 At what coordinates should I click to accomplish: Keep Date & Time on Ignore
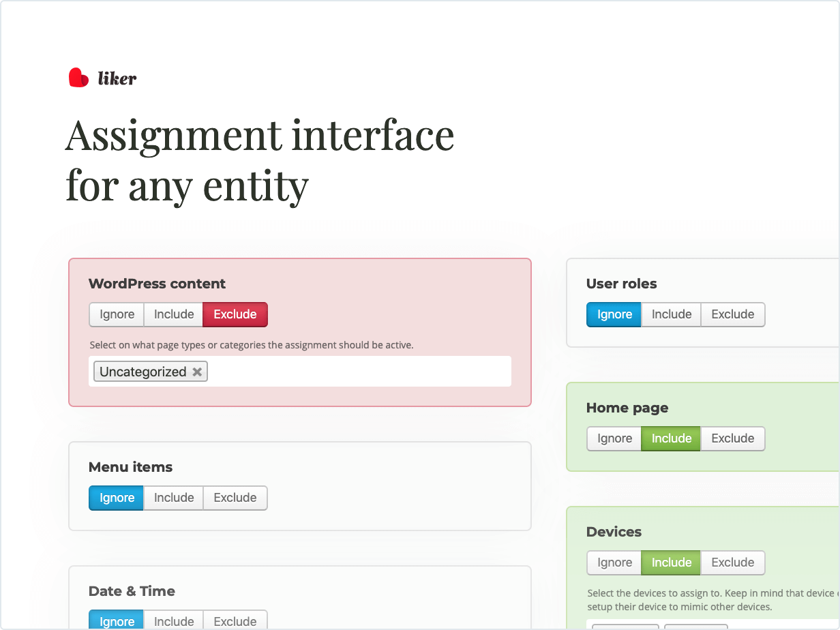tap(116, 621)
